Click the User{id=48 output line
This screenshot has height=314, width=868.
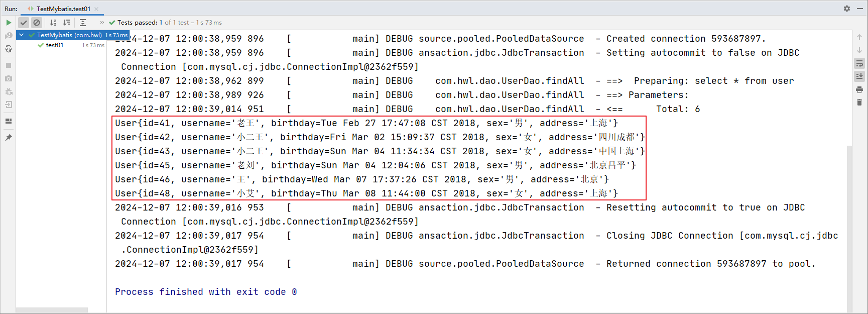coord(366,193)
